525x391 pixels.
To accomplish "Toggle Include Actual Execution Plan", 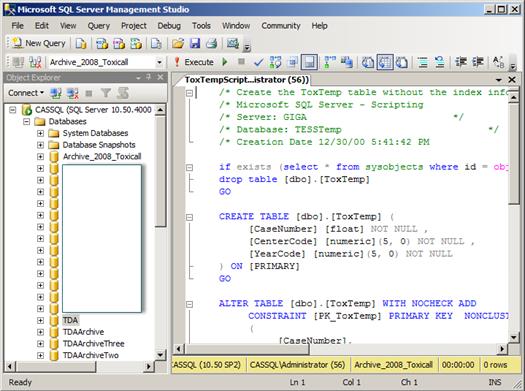I will coord(330,62).
